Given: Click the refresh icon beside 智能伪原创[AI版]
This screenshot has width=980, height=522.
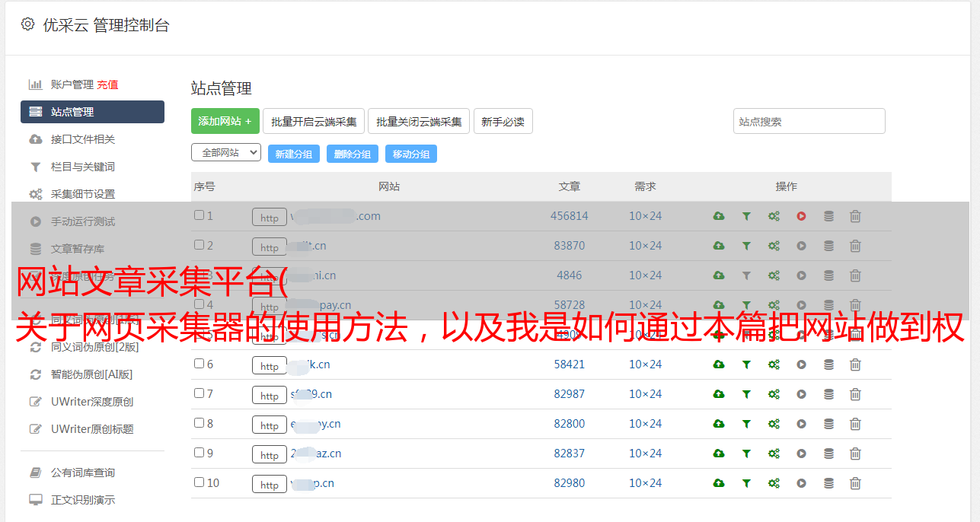Looking at the screenshot, I should (36, 374).
